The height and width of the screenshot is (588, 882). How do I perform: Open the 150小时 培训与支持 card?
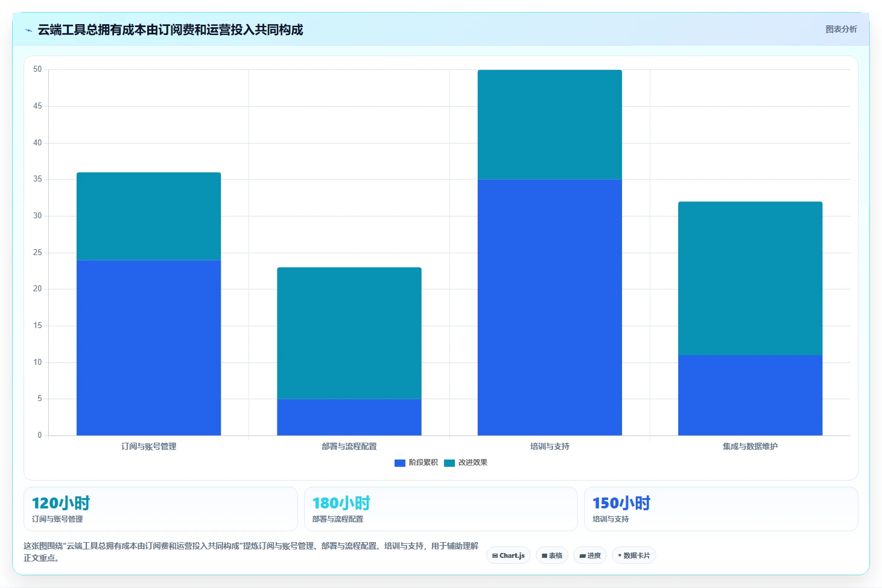pyautogui.click(x=721, y=509)
